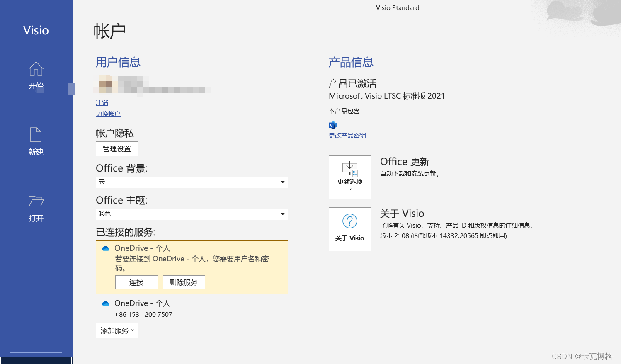
Task: Click the blurred user profile picture
Action: coord(106,84)
